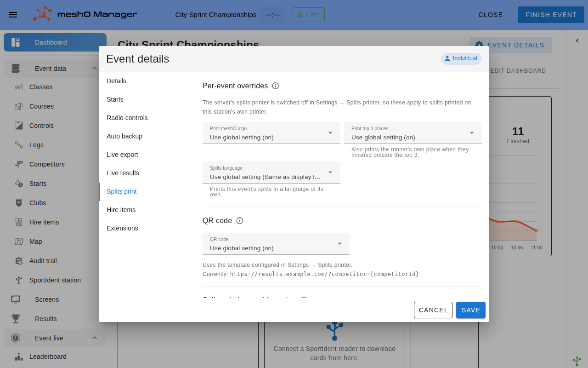
Task: Click the Clubs shield icon
Action: pyautogui.click(x=19, y=203)
